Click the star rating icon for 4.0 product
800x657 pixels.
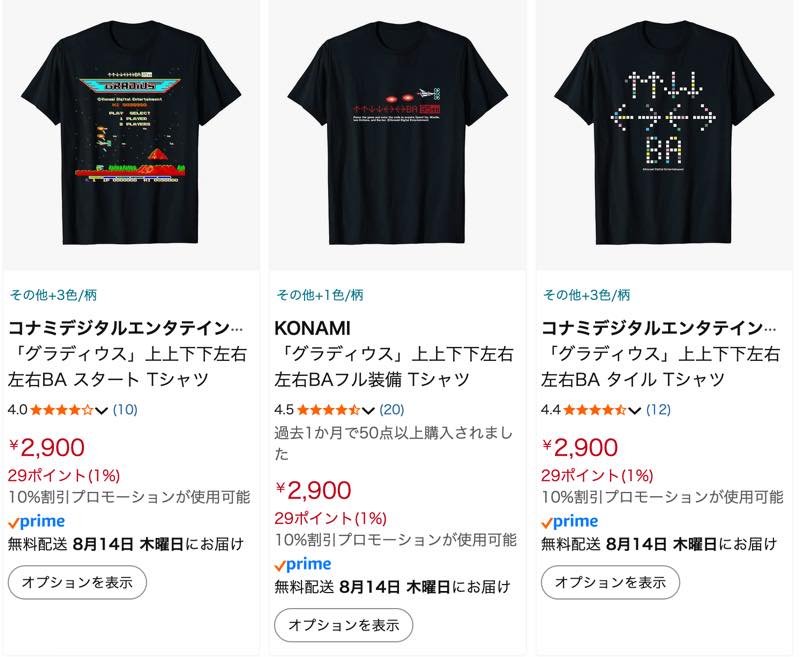(62, 410)
